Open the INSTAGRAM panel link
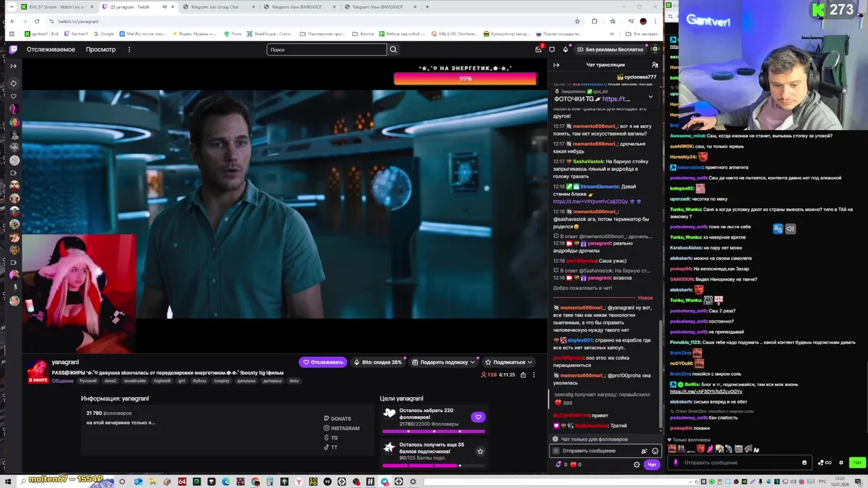The width and height of the screenshot is (868, 488). 342,428
